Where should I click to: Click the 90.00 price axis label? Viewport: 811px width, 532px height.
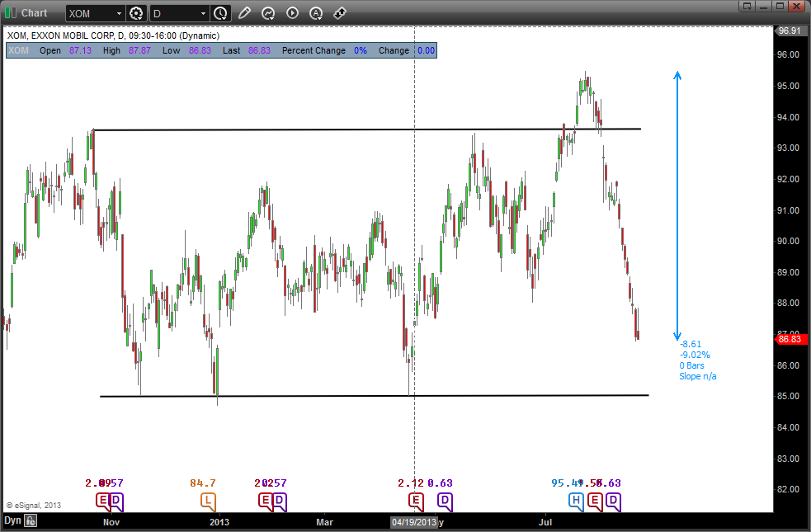[788, 242]
